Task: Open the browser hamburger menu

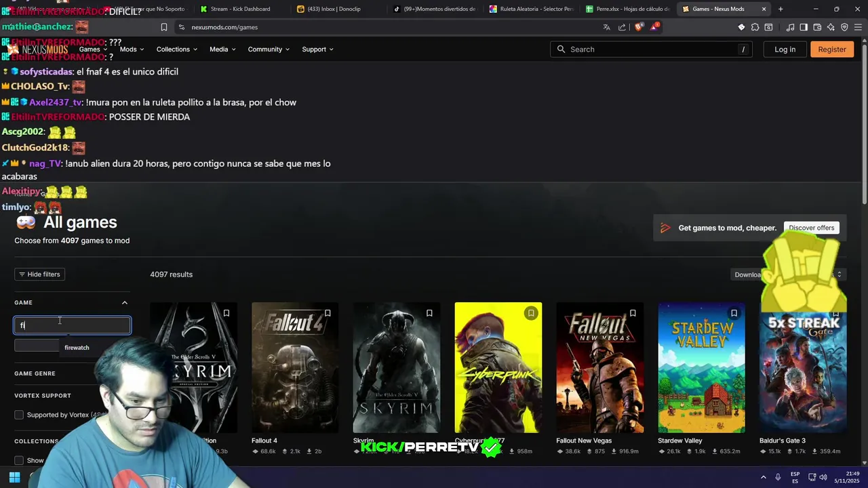Action: [x=858, y=27]
